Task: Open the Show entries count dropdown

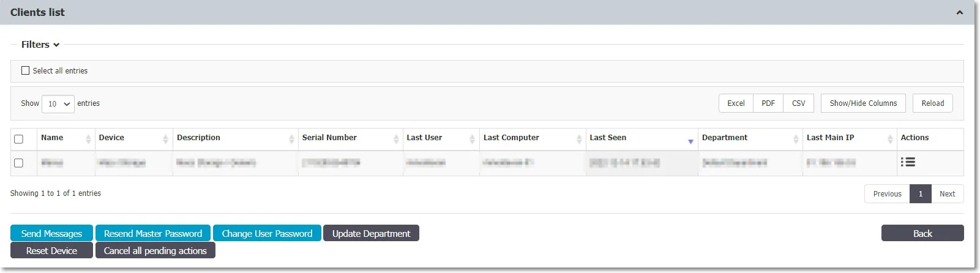Action: [58, 103]
